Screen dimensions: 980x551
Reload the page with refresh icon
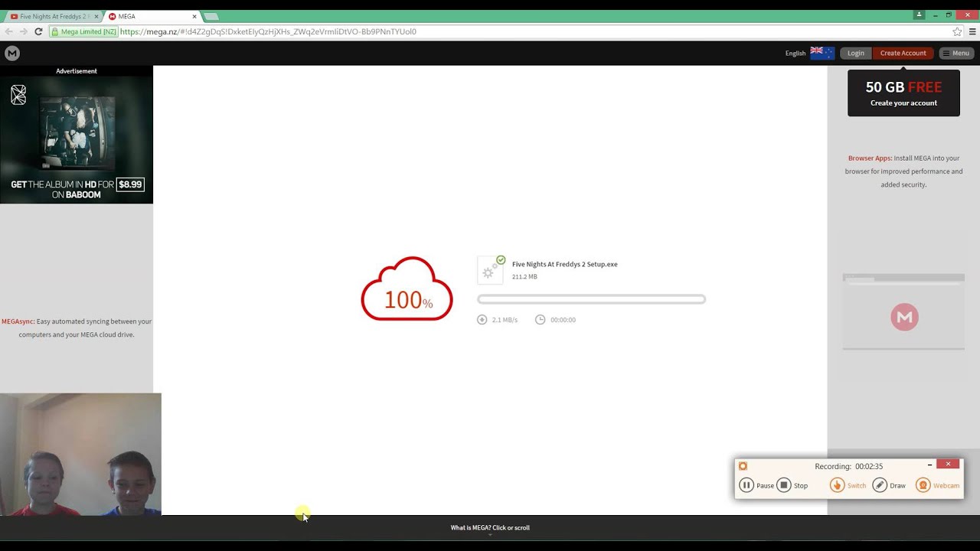[38, 31]
